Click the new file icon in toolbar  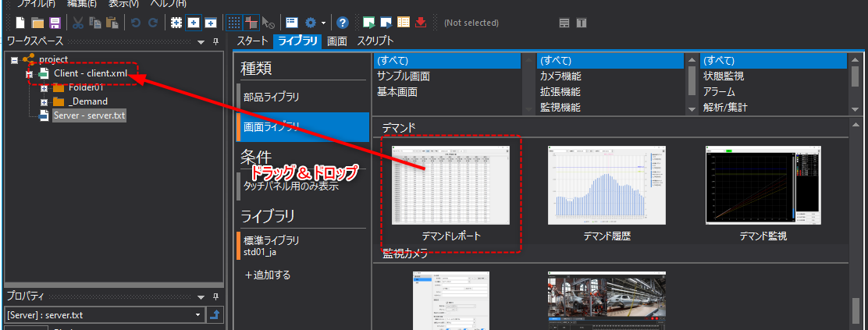[20, 23]
